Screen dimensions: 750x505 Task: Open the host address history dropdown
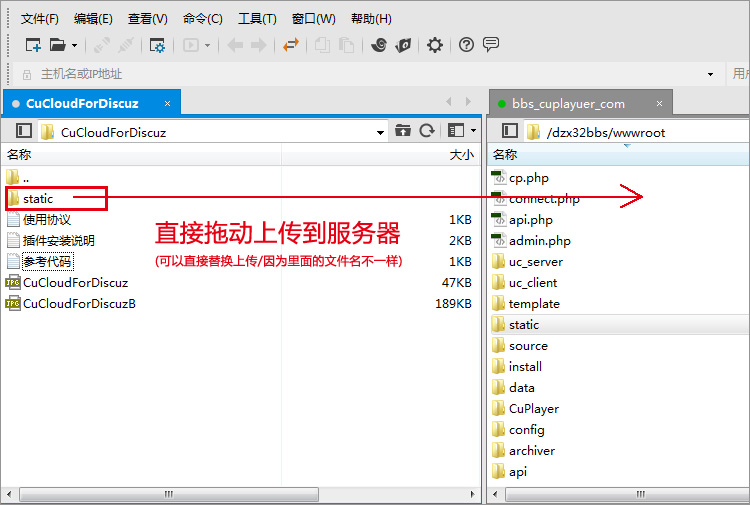tap(710, 74)
